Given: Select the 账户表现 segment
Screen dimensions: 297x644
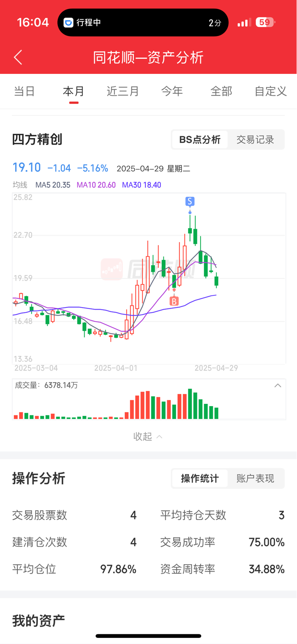Looking at the screenshot, I should (x=255, y=478).
